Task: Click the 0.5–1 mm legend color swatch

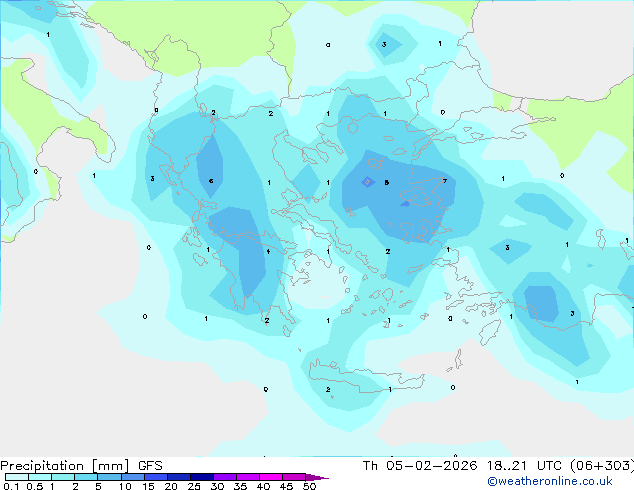Action: coord(40,477)
